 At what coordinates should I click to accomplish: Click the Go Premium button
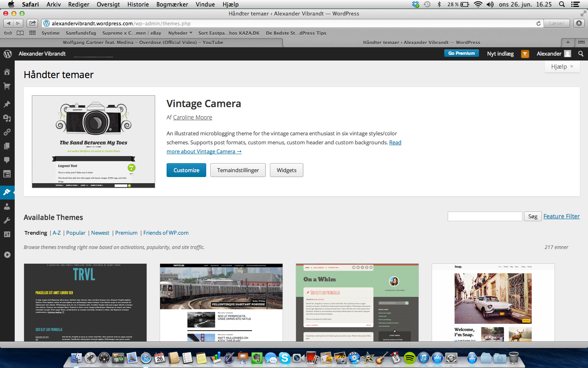pos(461,53)
